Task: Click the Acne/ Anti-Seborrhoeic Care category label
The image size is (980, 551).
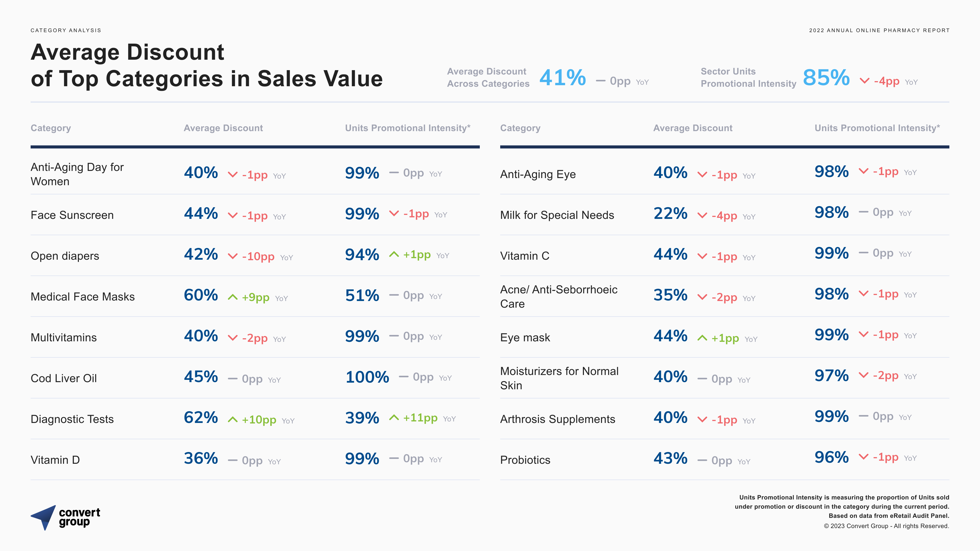Action: click(x=558, y=297)
